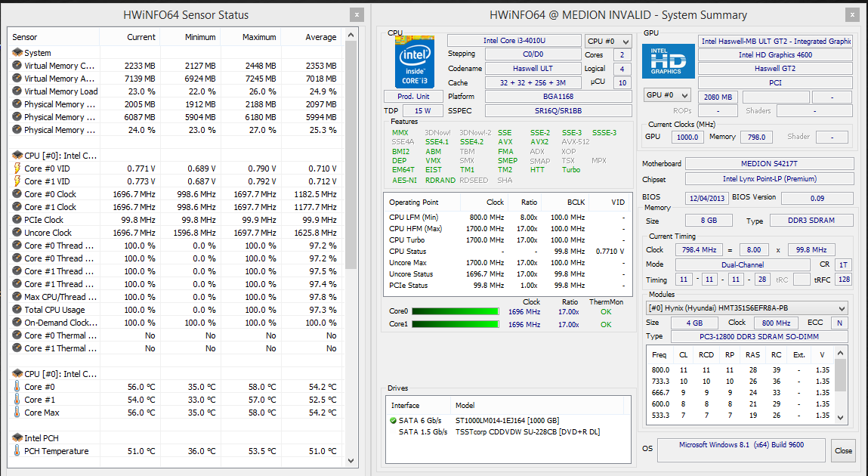This screenshot has height=476, width=868.
Task: Select the Total CPU Usage row
Action: [175, 310]
